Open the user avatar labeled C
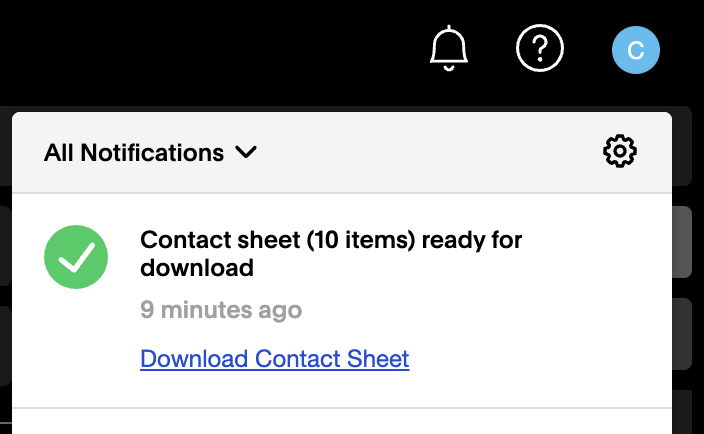This screenshot has width=704, height=434. pos(636,50)
